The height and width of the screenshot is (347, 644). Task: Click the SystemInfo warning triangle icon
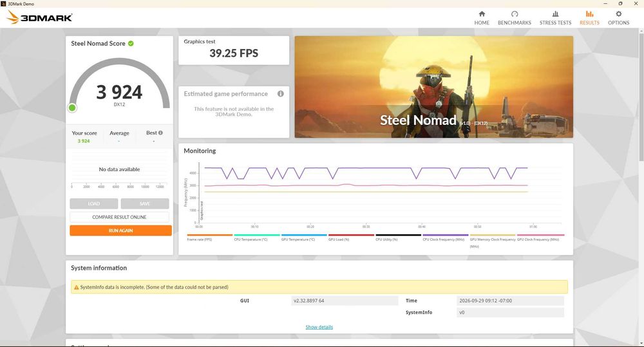(x=77, y=288)
